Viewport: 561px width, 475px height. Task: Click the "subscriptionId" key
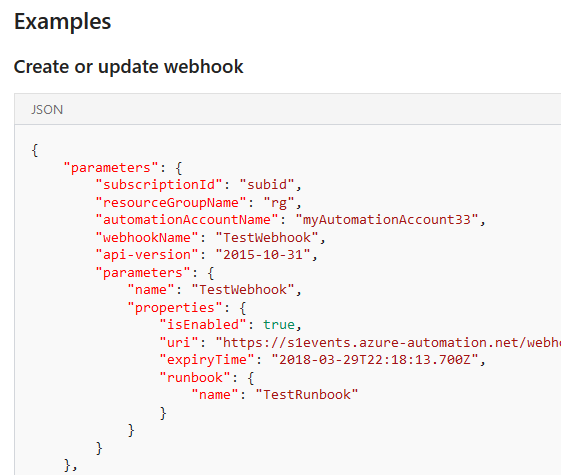tap(159, 185)
